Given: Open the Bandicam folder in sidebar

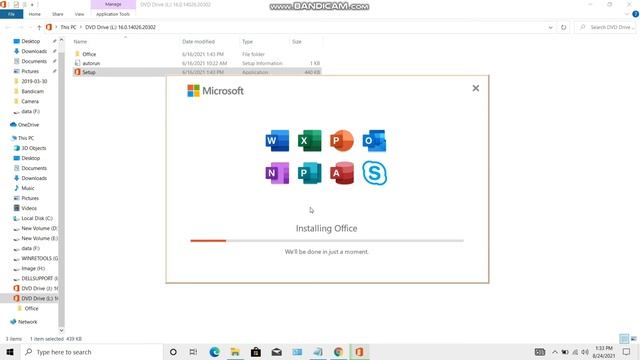Looking at the screenshot, I should point(32,91).
